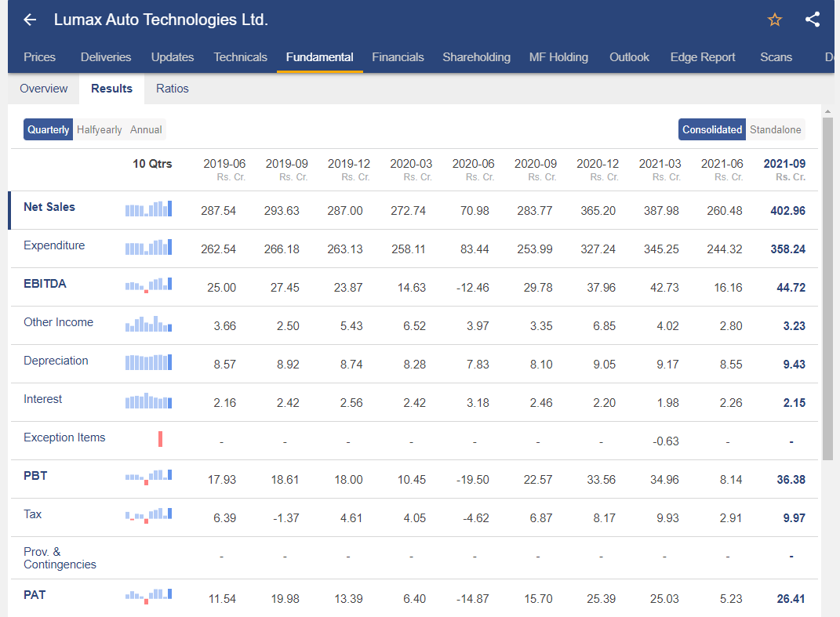Select the 2020-06 column header
840x617 pixels.
(474, 169)
